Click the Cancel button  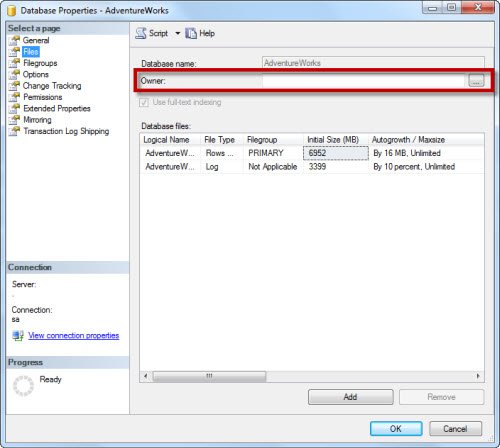coord(455,429)
